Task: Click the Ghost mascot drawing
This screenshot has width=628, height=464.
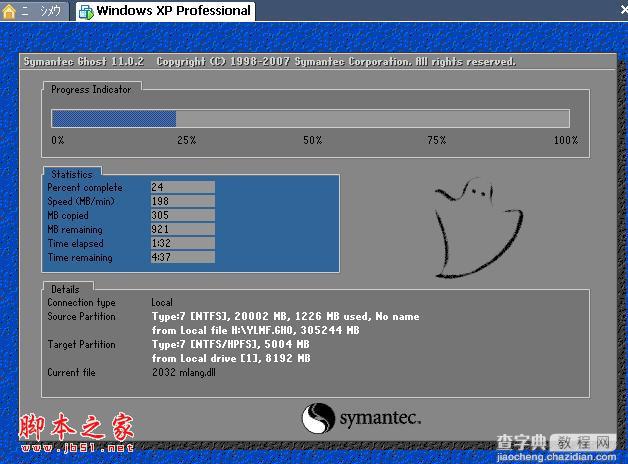Action: [x=479, y=228]
